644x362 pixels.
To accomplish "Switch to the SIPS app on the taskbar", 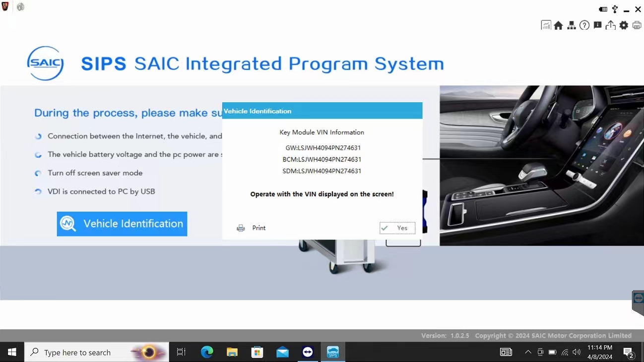I will pyautogui.click(x=332, y=352).
